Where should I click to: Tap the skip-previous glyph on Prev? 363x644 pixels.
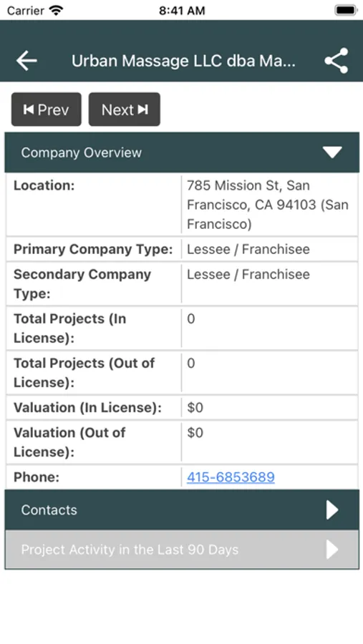click(x=29, y=109)
